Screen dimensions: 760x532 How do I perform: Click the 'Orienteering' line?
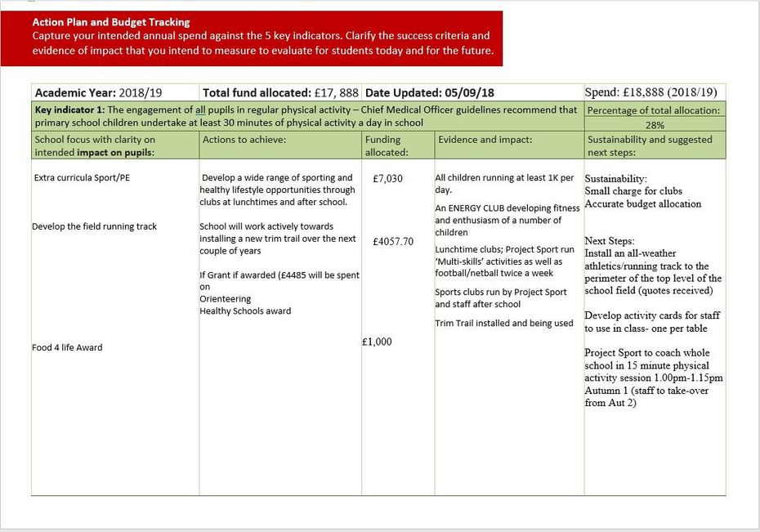pos(226,299)
